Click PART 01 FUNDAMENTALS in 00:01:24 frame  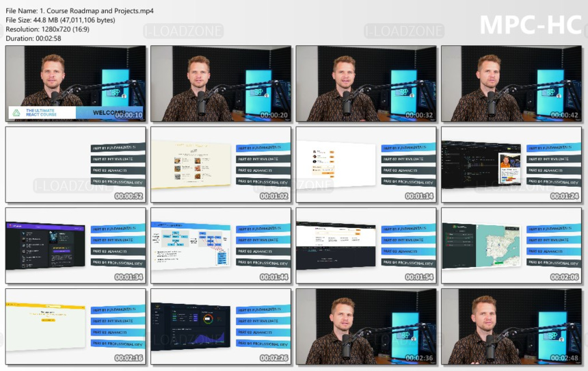point(554,148)
